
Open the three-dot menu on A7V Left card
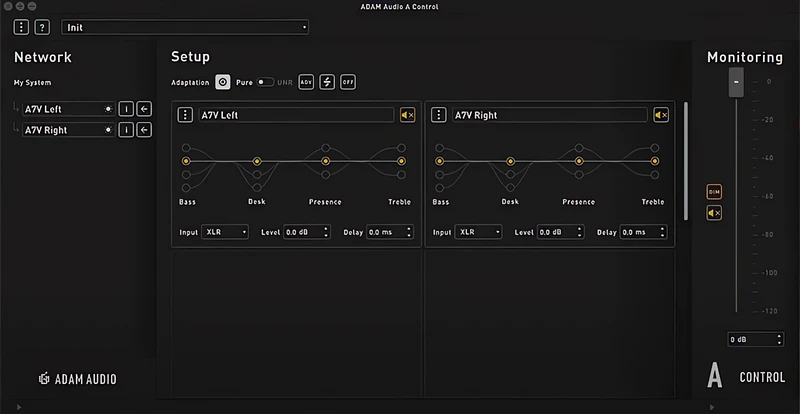[185, 115]
